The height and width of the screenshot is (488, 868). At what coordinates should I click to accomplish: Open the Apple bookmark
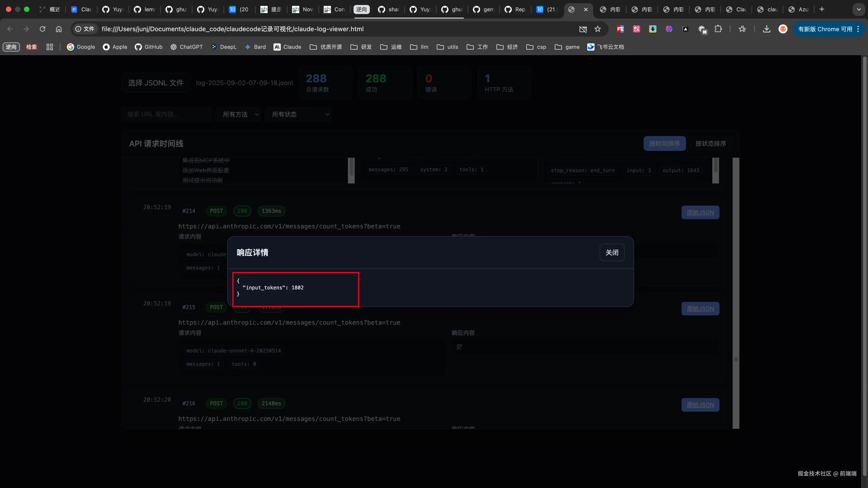pos(115,47)
